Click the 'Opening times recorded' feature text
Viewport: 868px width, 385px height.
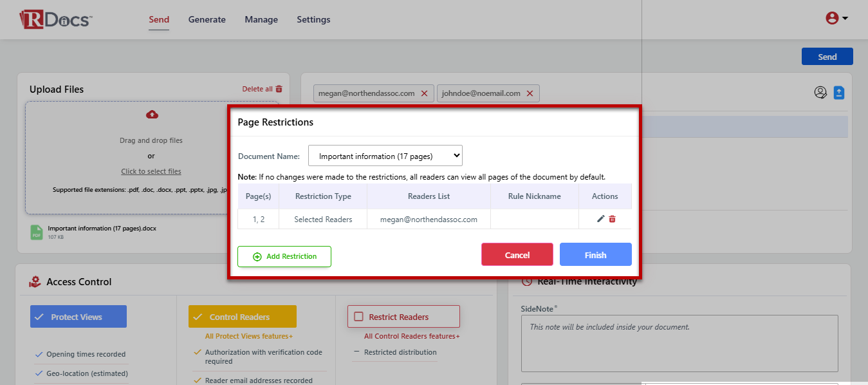coord(86,354)
